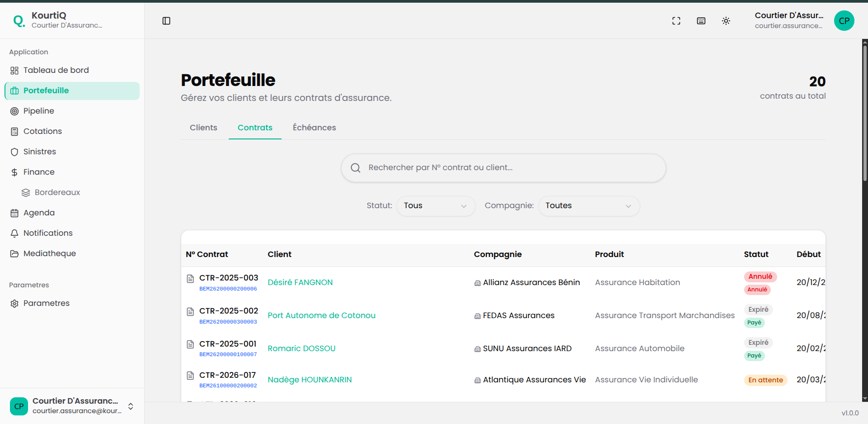868x424 pixels.
Task: Select the Cotations icon in the sidebar
Action: click(x=14, y=131)
